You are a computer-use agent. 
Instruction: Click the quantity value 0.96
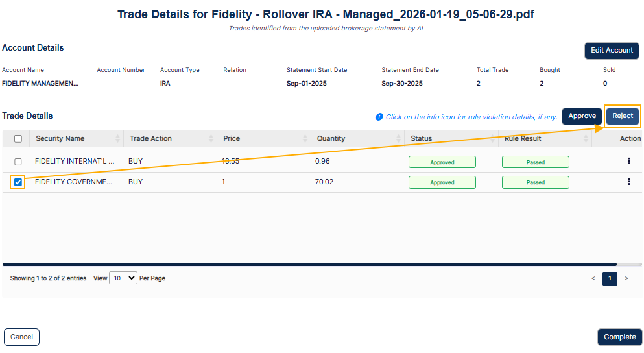tap(322, 161)
